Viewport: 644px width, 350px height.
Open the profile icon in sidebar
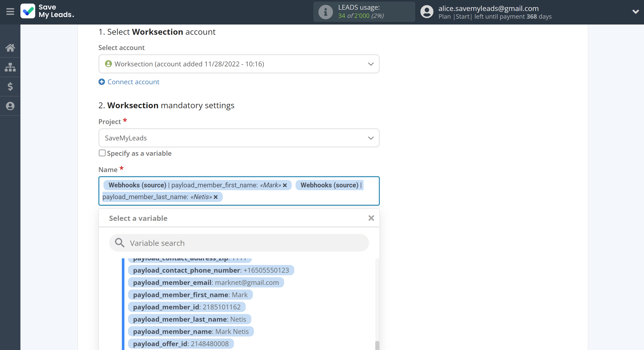click(x=10, y=106)
